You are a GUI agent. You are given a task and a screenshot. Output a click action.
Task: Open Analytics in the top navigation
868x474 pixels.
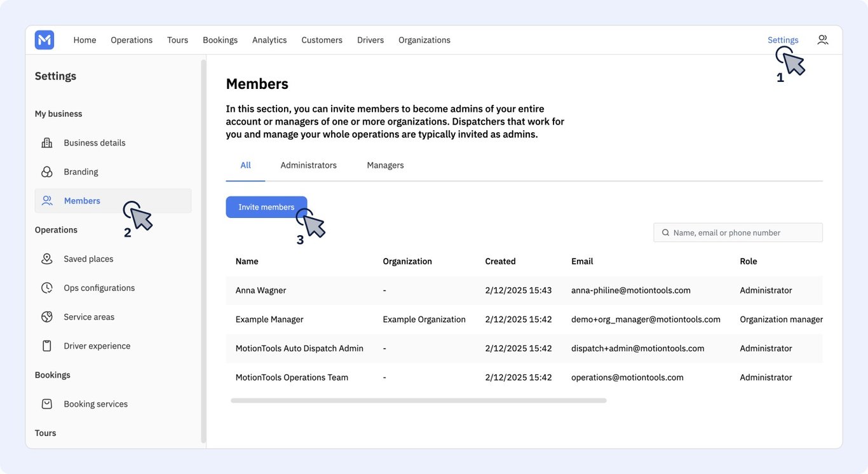(269, 40)
